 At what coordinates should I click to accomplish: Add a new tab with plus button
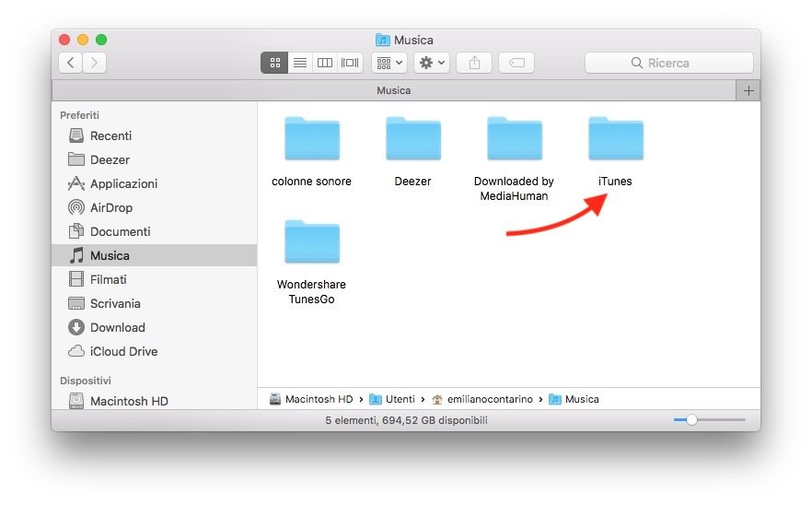[748, 90]
